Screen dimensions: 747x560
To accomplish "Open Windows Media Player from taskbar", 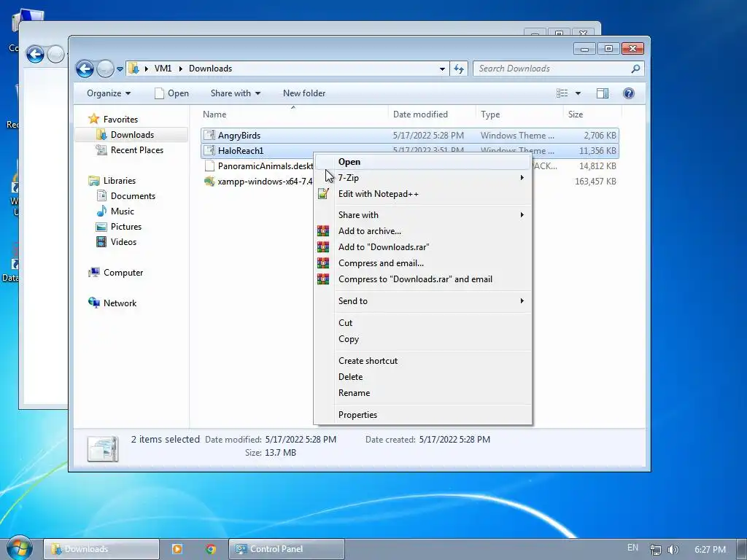I will [177, 549].
